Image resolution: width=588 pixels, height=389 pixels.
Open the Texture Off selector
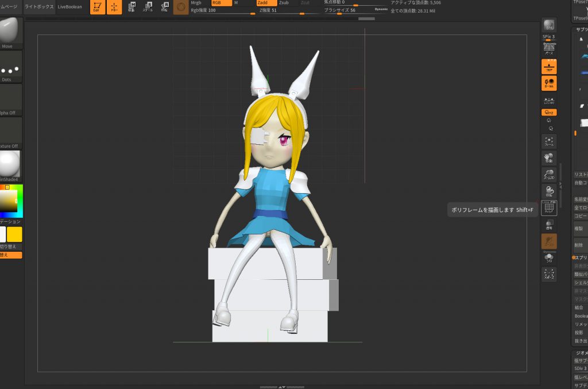[10, 133]
